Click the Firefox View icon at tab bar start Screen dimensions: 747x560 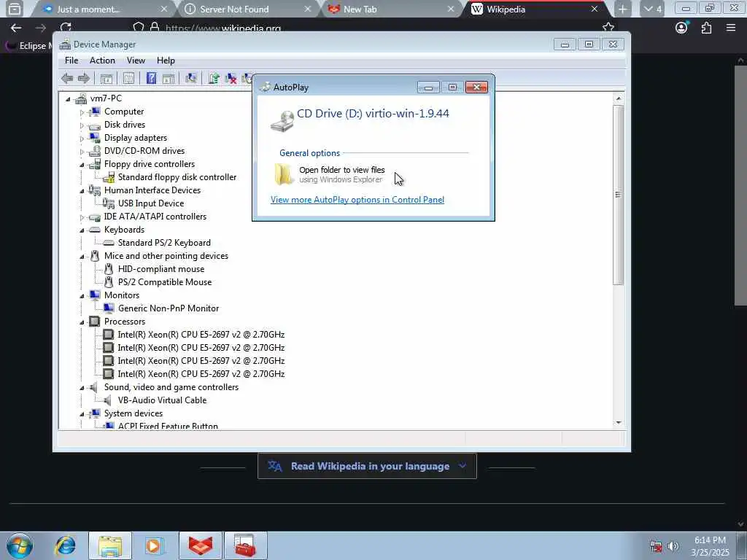(15, 9)
